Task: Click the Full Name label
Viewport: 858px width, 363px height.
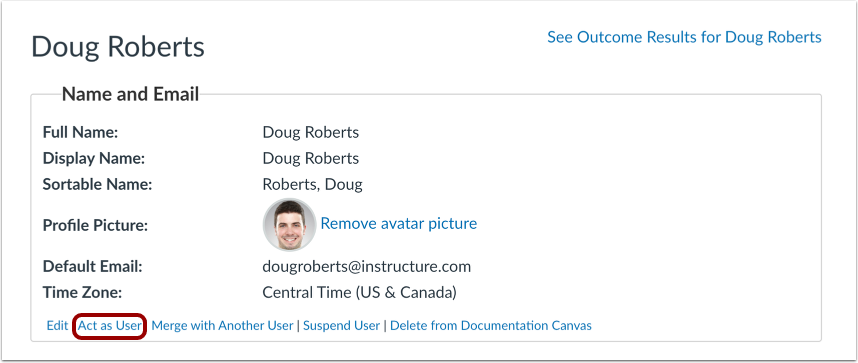Action: (x=80, y=132)
